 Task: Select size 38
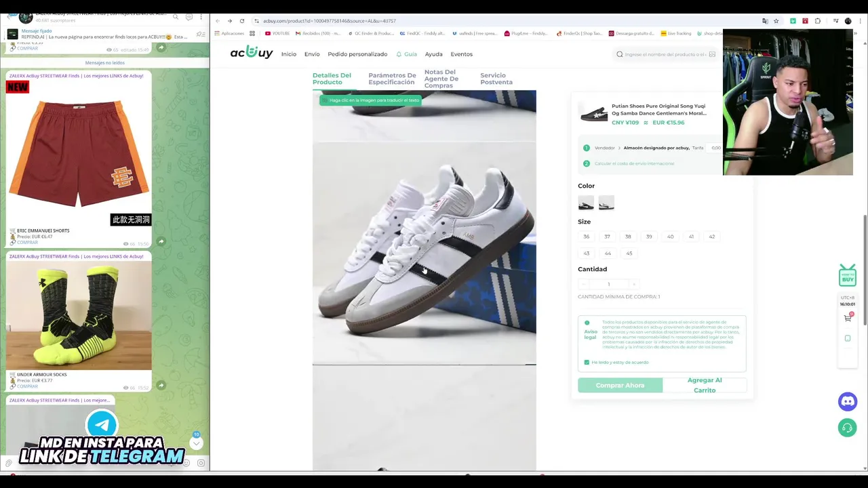[628, 237]
